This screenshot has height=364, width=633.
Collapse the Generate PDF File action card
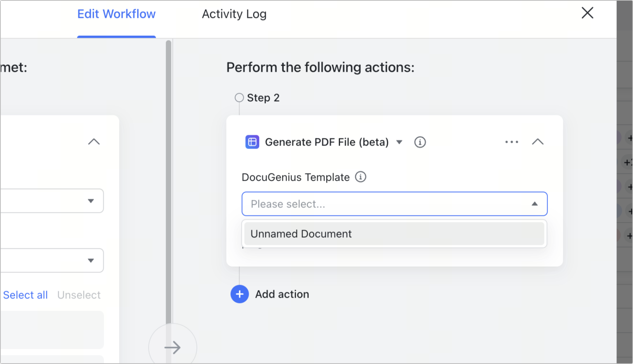(x=538, y=142)
